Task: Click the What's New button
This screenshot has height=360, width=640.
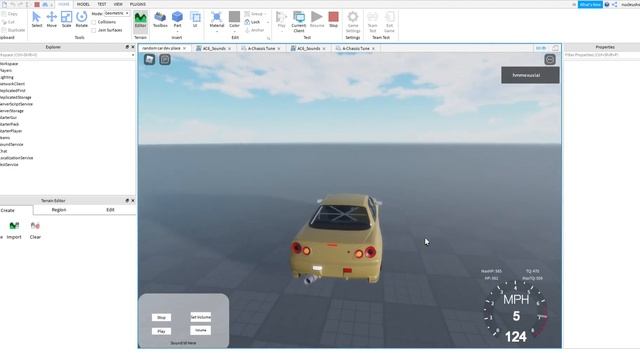Action: click(590, 4)
